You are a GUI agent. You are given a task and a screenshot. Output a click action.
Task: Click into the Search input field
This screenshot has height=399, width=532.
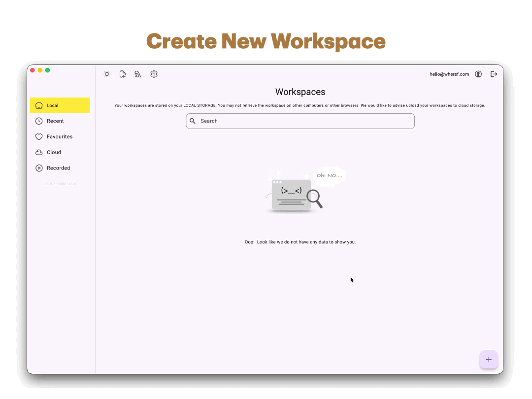pos(300,121)
